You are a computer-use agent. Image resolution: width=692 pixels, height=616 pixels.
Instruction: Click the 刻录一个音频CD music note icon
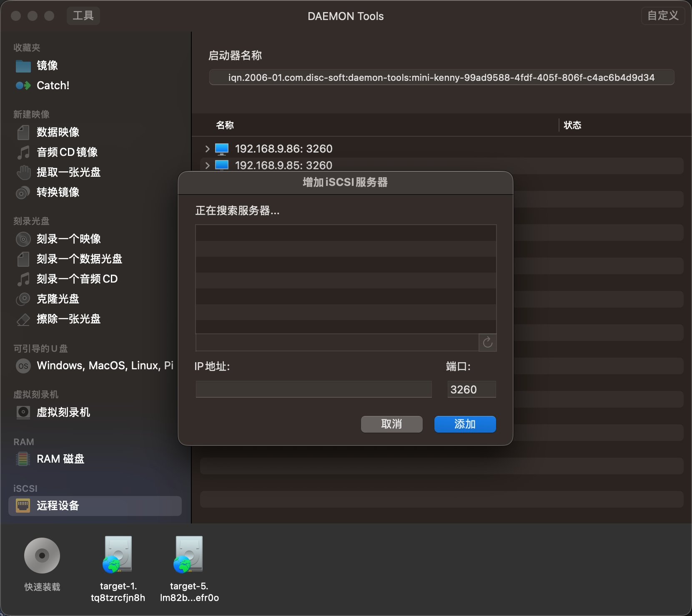(x=23, y=279)
